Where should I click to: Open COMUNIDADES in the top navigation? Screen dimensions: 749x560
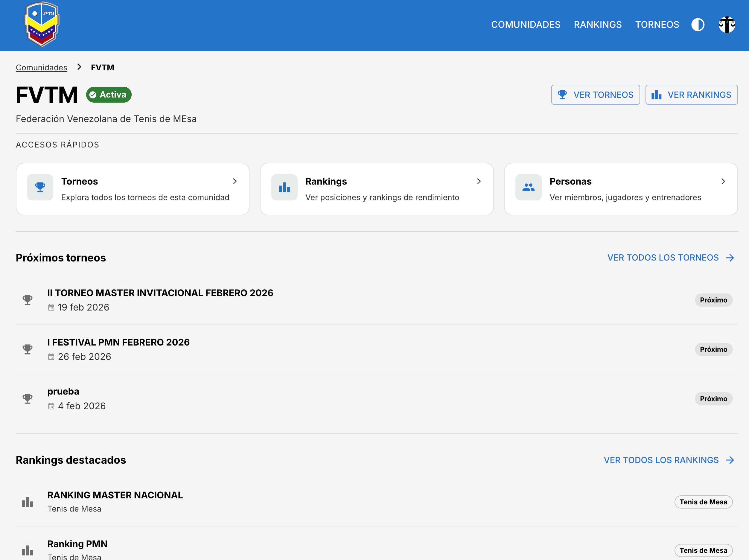pyautogui.click(x=526, y=25)
